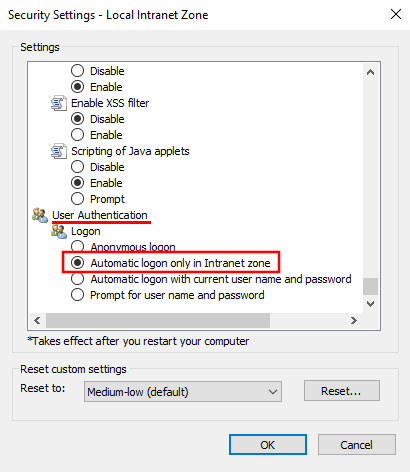Confirm settings with the OK button

tap(268, 445)
